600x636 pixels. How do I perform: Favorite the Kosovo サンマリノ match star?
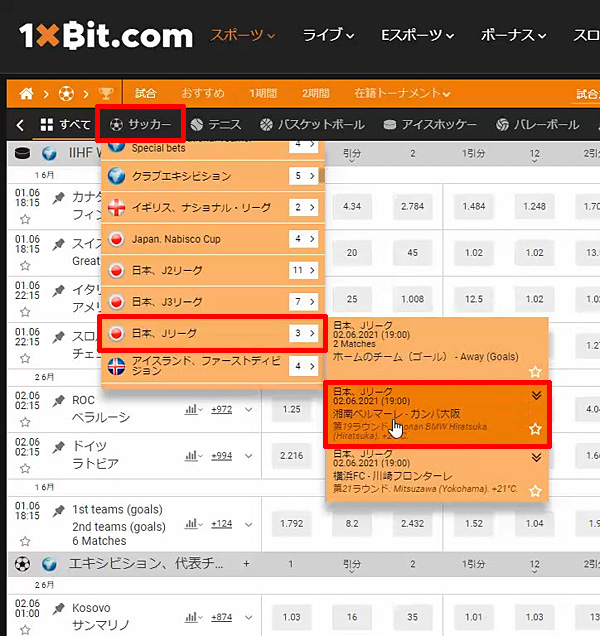pos(25,630)
